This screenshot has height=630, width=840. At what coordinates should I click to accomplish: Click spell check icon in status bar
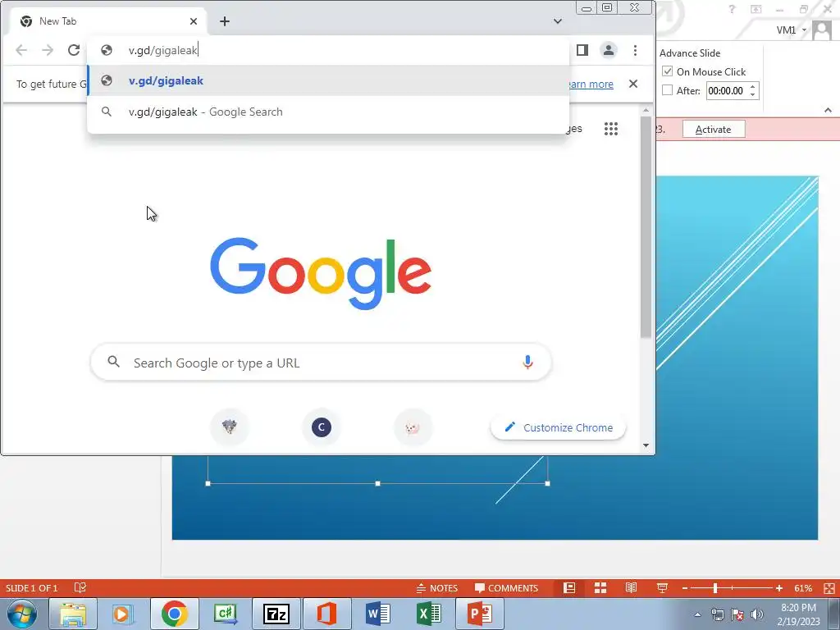[80, 587]
